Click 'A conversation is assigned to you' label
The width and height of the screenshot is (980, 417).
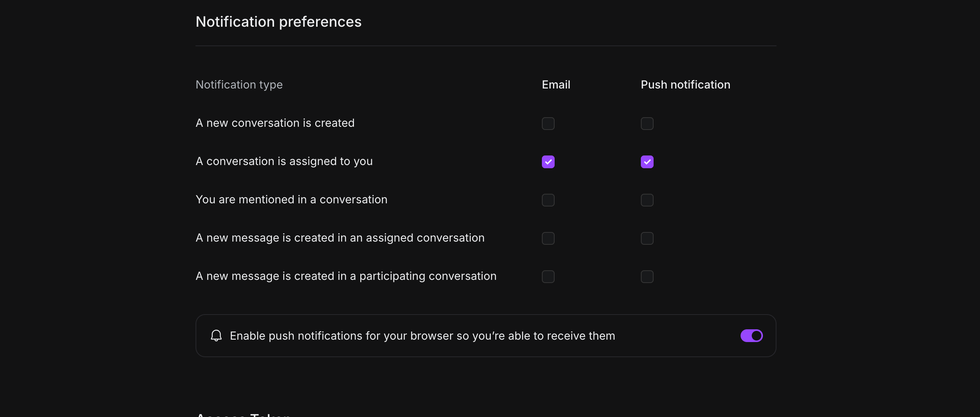284,161
